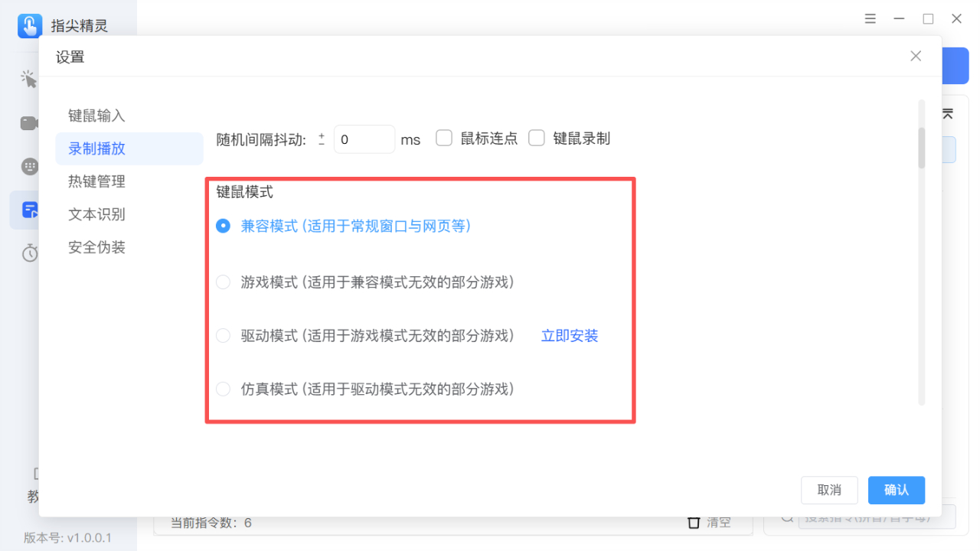
Task: Click the 清空 trash icon in the main window
Action: coord(694,523)
